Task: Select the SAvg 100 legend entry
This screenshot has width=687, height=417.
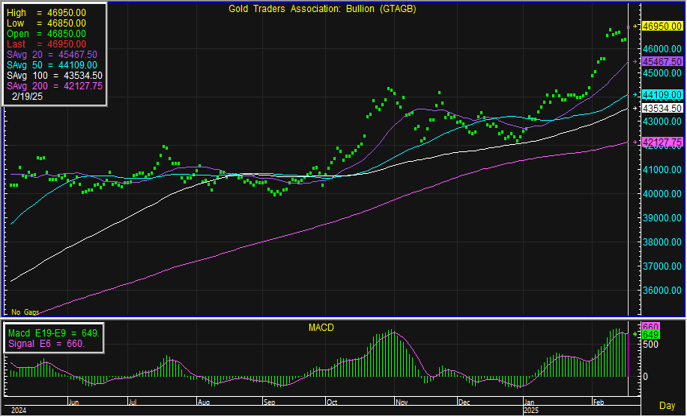Action: [49, 76]
